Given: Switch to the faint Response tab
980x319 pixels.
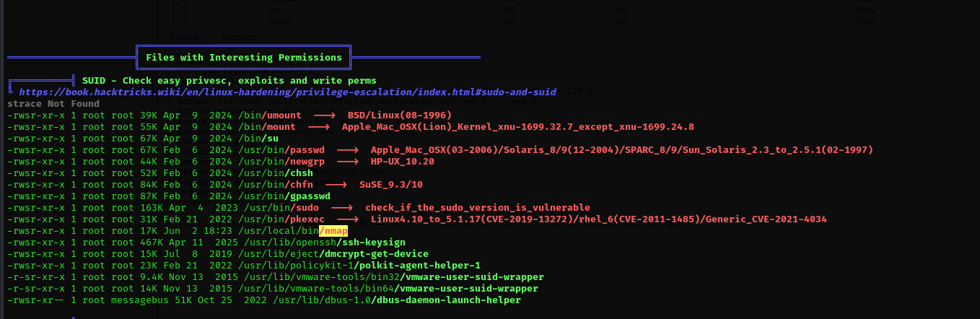Looking at the screenshot, I should click(238, 37).
